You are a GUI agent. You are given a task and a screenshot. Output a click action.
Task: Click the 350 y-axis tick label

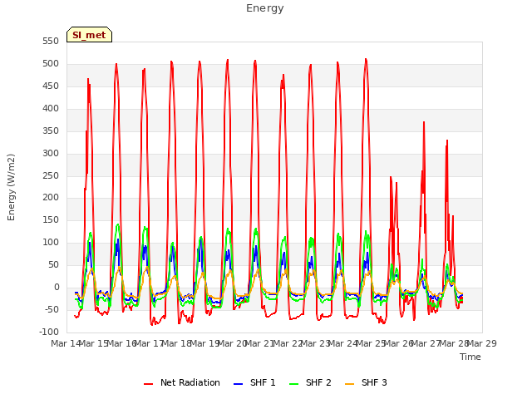pyautogui.click(x=51, y=131)
